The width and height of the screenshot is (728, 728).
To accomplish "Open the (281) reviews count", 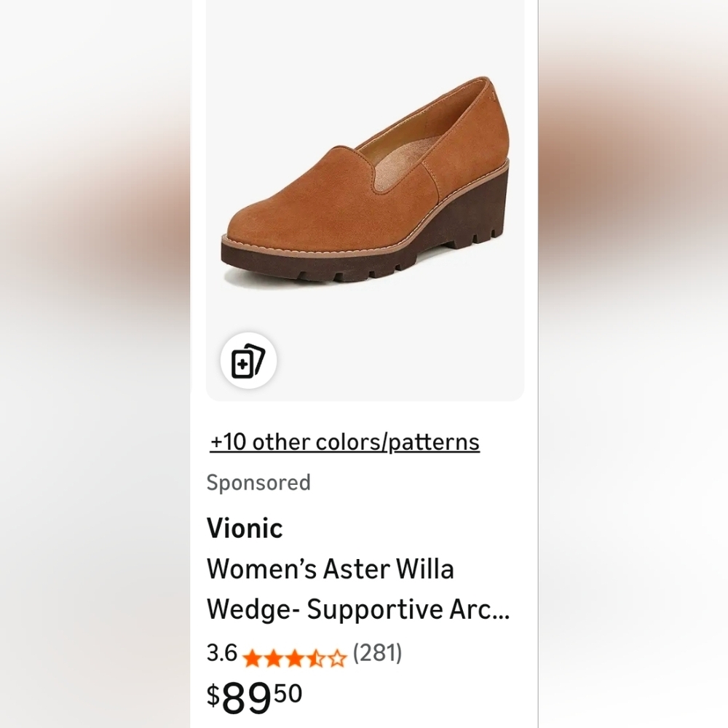I will coord(377,653).
